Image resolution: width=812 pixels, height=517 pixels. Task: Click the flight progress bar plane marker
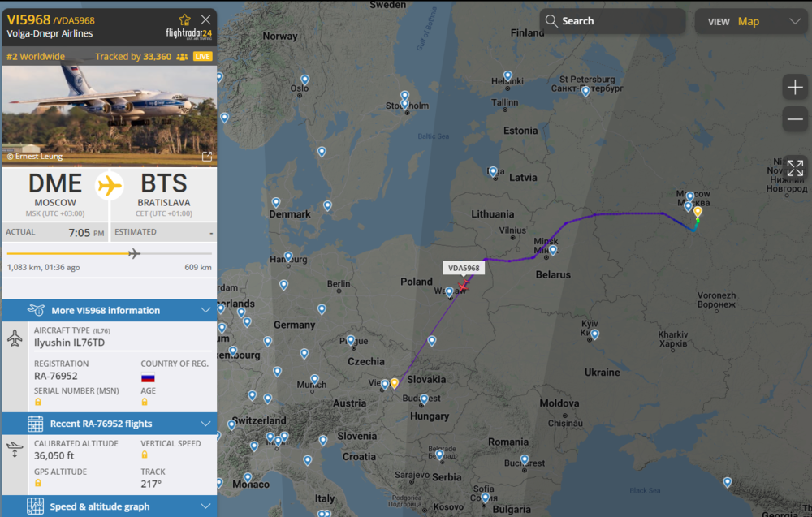point(134,253)
